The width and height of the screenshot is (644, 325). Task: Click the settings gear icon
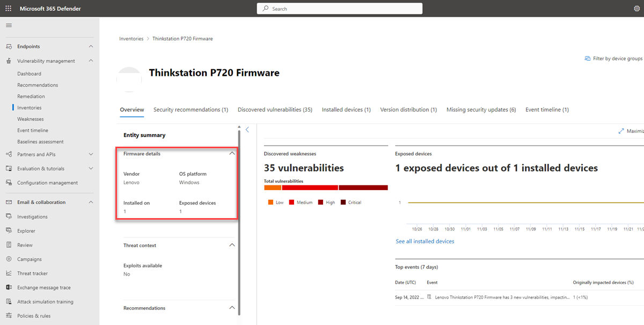636,9
